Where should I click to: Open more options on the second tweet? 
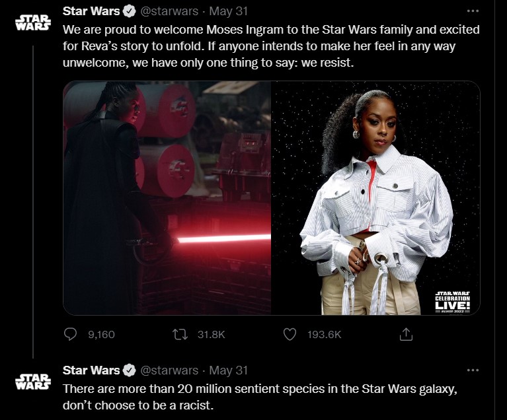pos(473,370)
